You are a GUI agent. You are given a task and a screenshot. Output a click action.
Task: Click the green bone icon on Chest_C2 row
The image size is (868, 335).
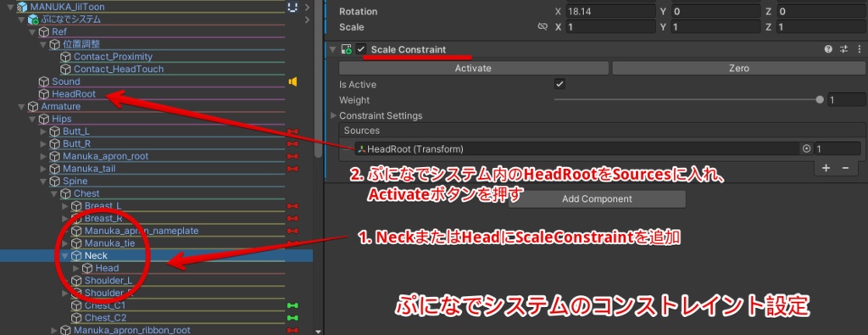292,318
